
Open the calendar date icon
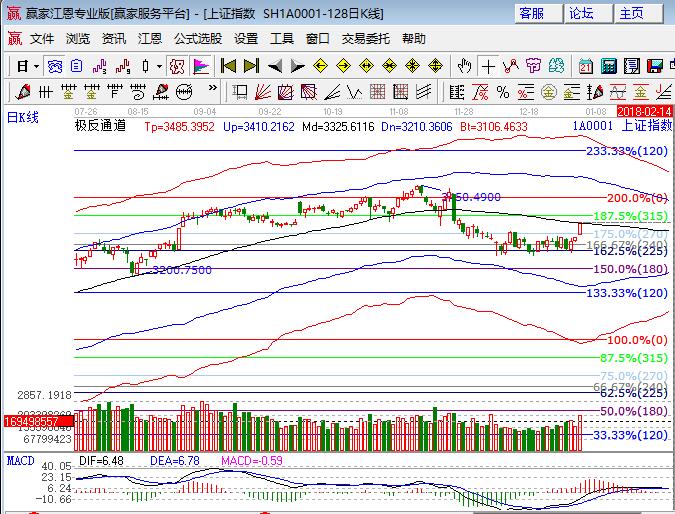coord(583,66)
